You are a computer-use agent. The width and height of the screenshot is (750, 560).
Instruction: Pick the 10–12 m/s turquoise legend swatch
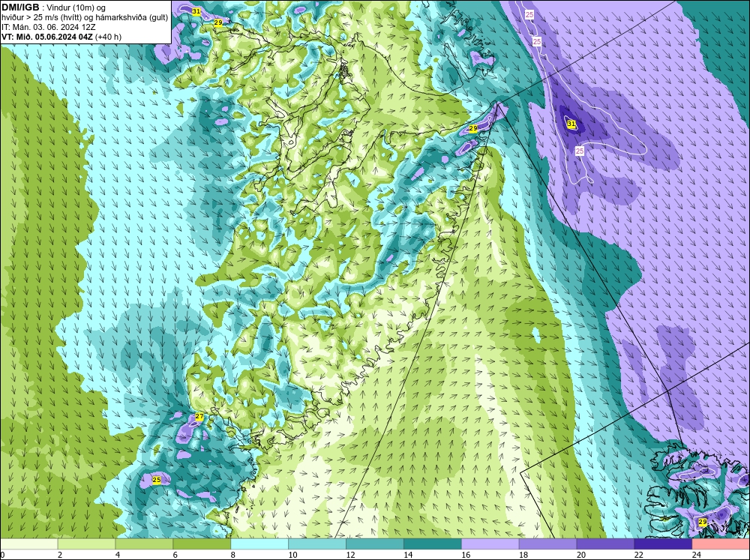click(x=317, y=544)
